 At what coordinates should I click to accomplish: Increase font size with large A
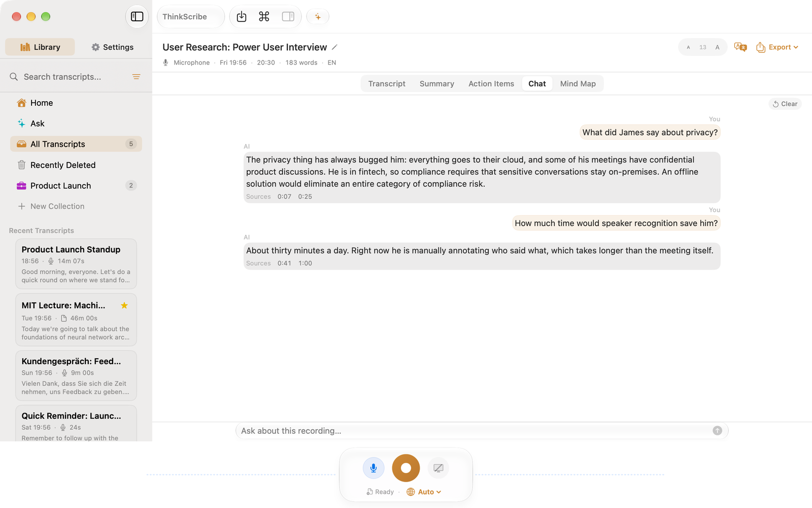point(717,47)
